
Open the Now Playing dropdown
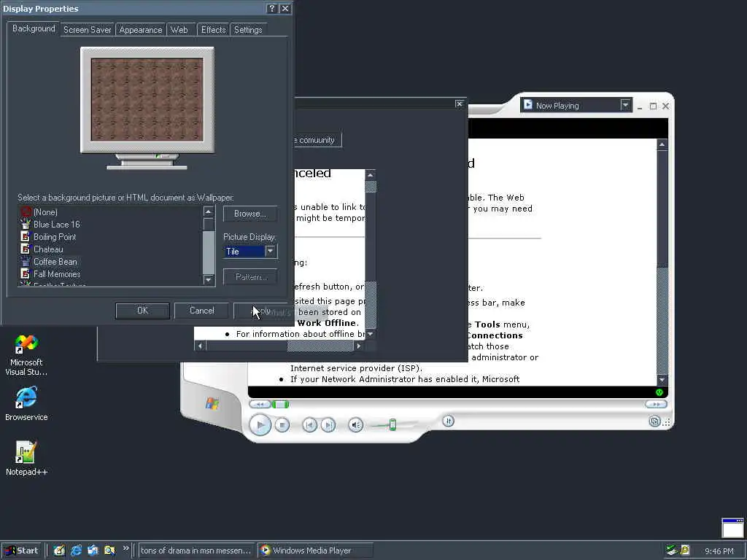click(625, 105)
